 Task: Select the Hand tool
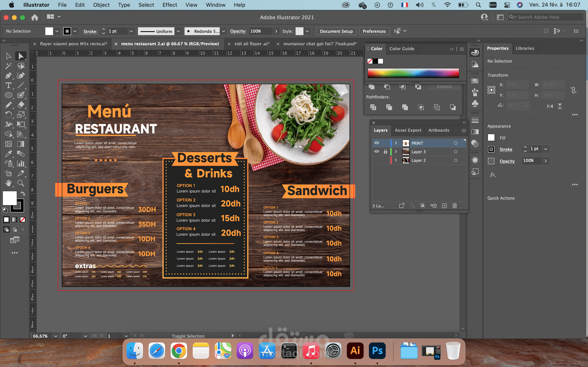pyautogui.click(x=8, y=183)
